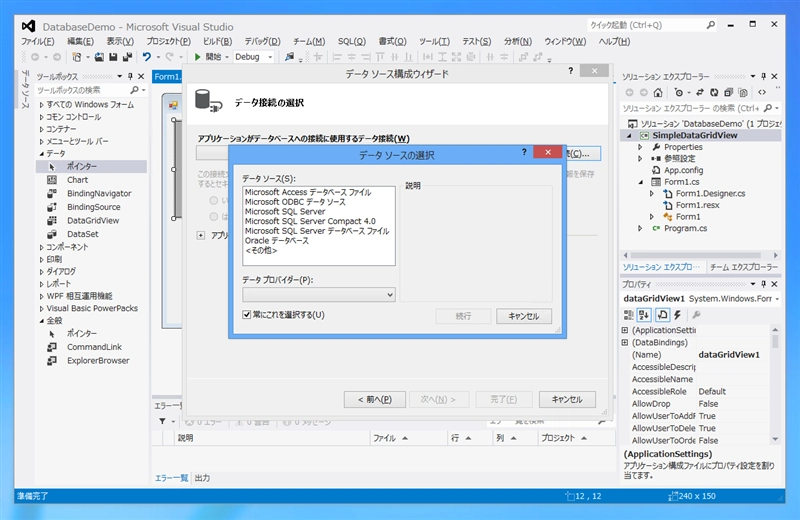Pick the ExplorerBrowser control in the Toolbox
Screen dimensions: 800x520
[98, 361]
